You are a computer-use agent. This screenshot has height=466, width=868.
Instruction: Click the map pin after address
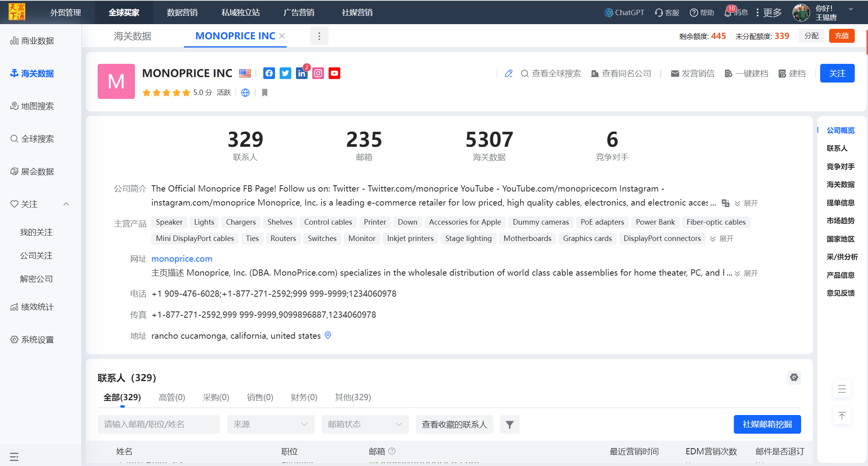click(x=328, y=335)
